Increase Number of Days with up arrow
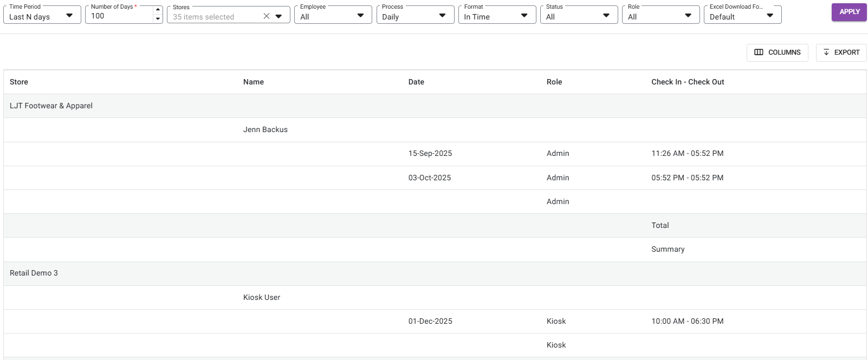 (158, 10)
